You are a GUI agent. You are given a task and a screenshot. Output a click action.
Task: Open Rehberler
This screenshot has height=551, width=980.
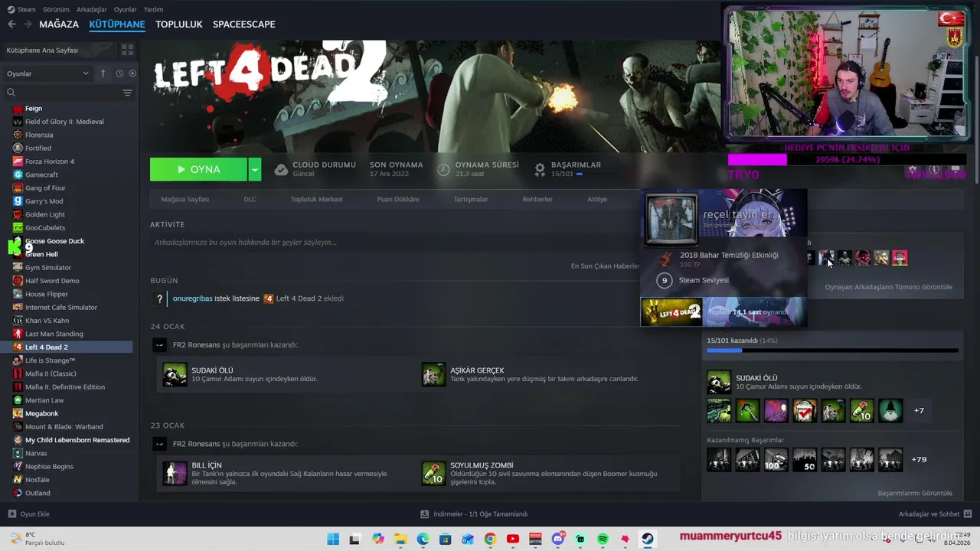pos(537,199)
